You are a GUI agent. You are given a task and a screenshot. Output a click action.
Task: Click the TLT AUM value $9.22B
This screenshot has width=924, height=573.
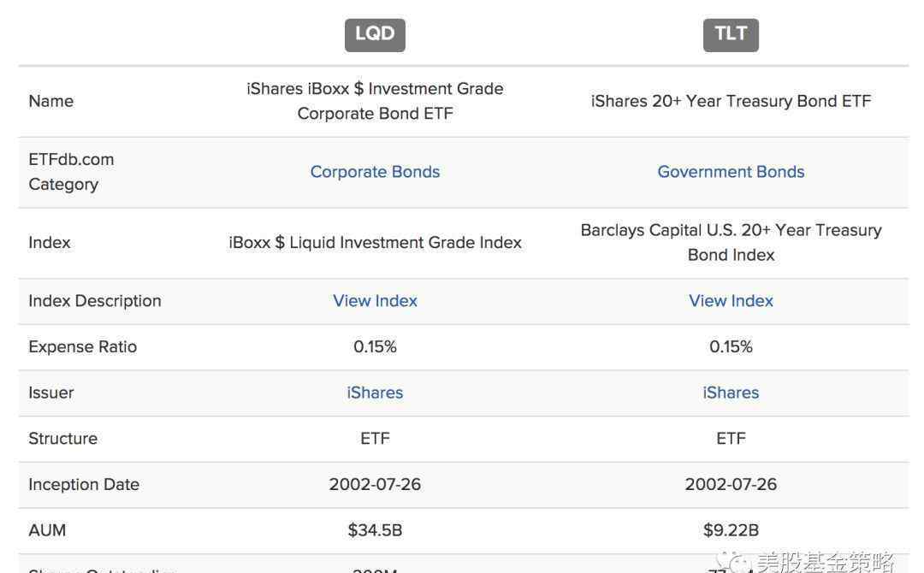(731, 530)
